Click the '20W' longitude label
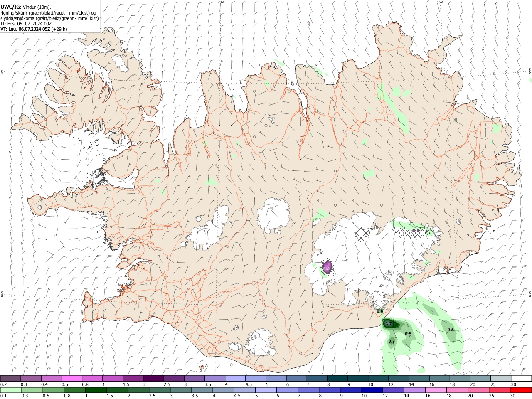The height and width of the screenshot is (399, 532). click(221, 2)
